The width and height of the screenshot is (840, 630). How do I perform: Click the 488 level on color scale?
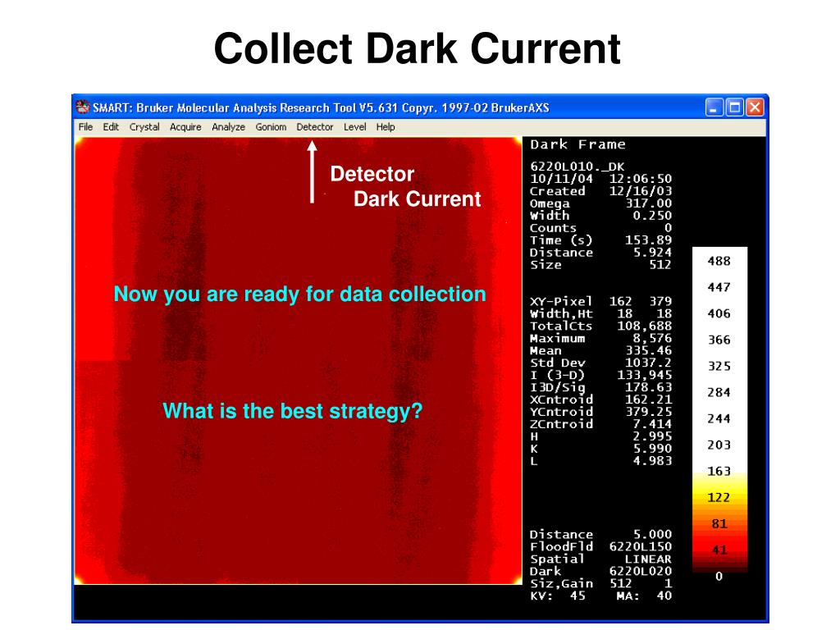[719, 261]
